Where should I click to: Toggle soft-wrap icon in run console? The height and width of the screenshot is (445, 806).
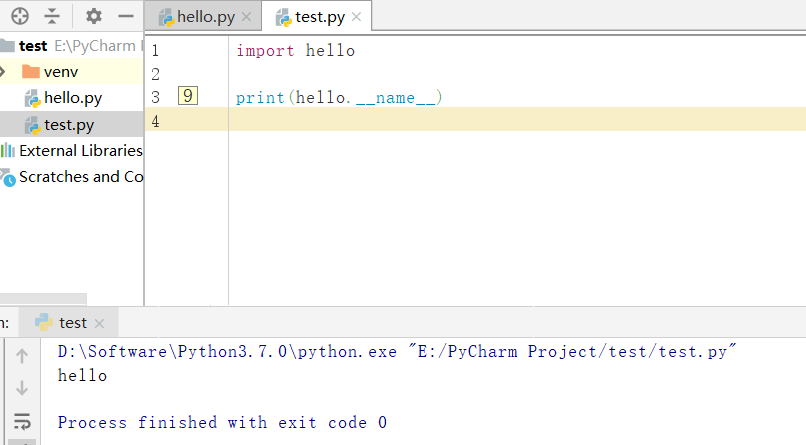click(22, 421)
